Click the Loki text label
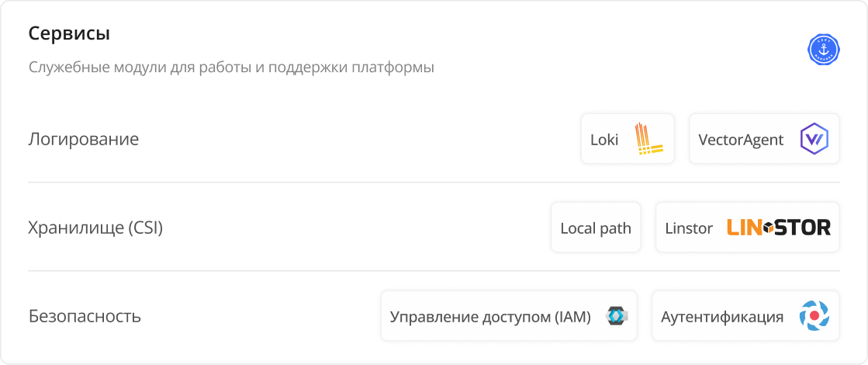The height and width of the screenshot is (365, 868). pyautogui.click(x=604, y=140)
